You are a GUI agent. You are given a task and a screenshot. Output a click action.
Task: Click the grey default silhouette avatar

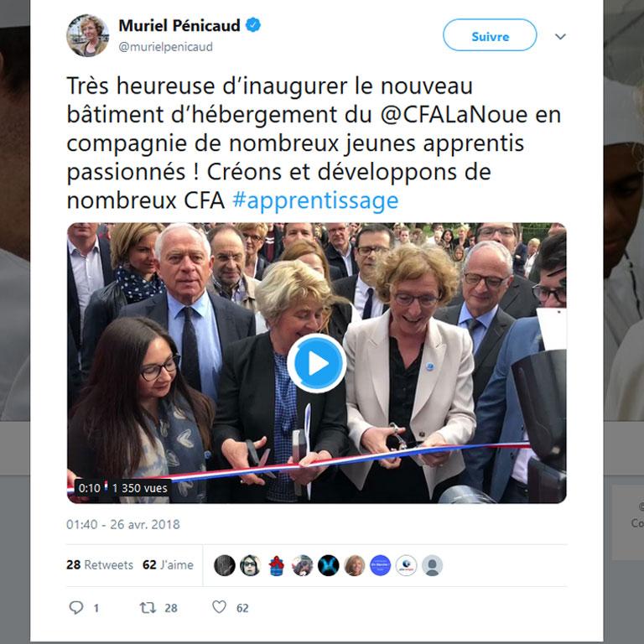(432, 565)
